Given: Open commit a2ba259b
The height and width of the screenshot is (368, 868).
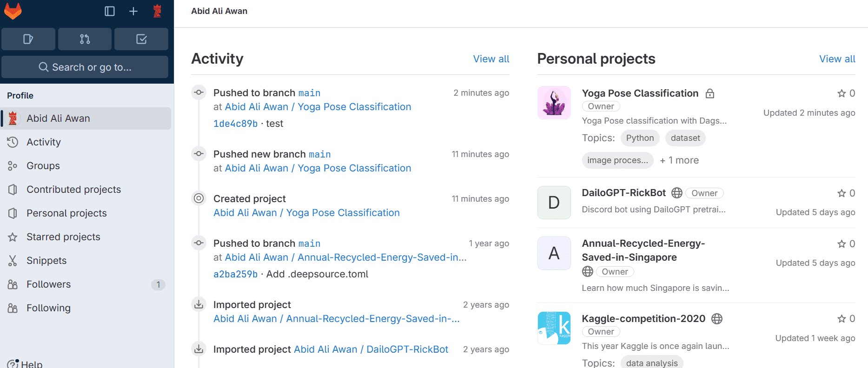Looking at the screenshot, I should coord(235,274).
